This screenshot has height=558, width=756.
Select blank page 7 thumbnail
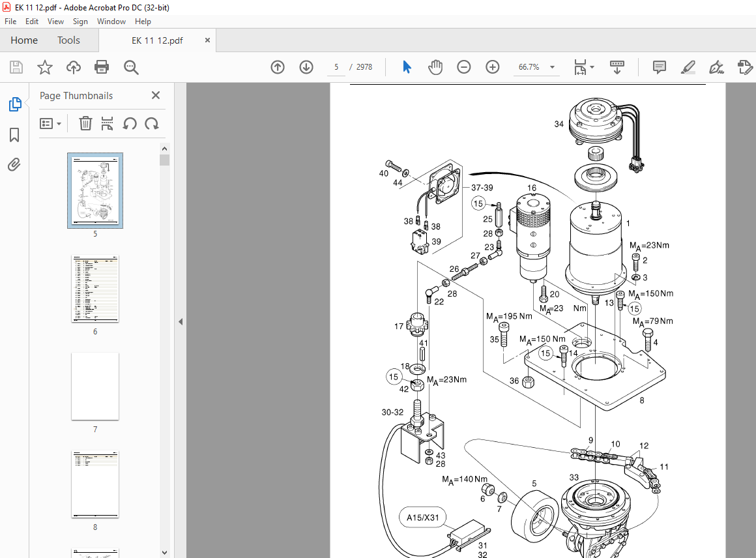point(95,387)
